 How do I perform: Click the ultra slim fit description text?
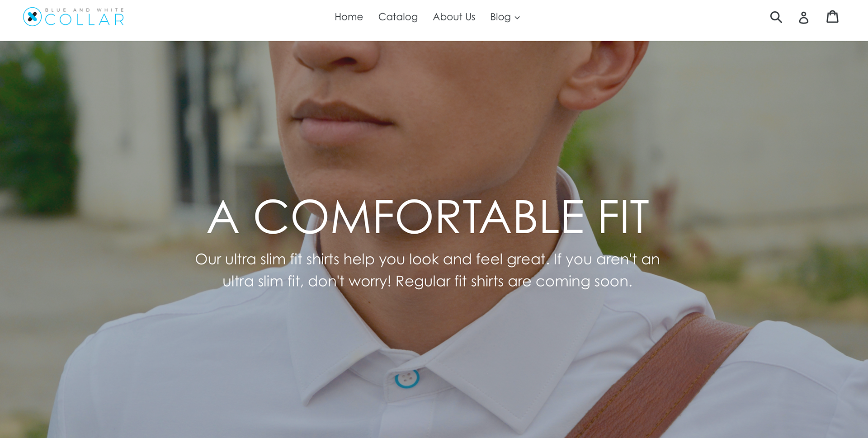pyautogui.click(x=427, y=270)
